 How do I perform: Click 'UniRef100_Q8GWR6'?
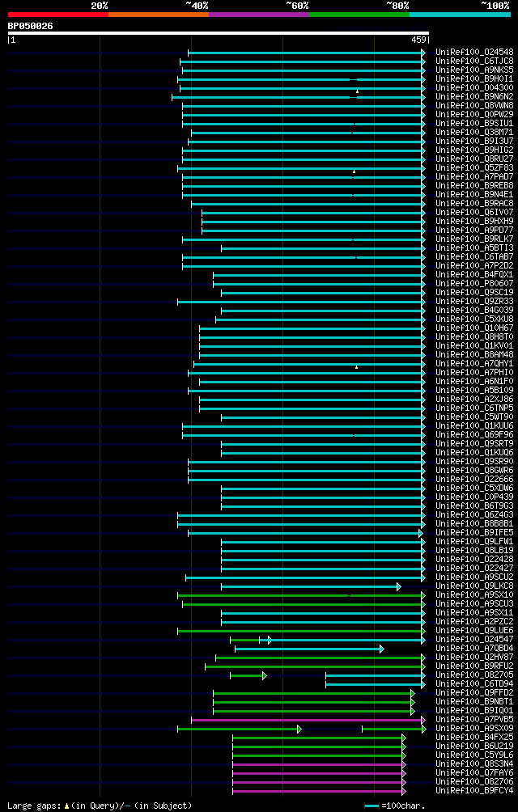click(x=474, y=471)
